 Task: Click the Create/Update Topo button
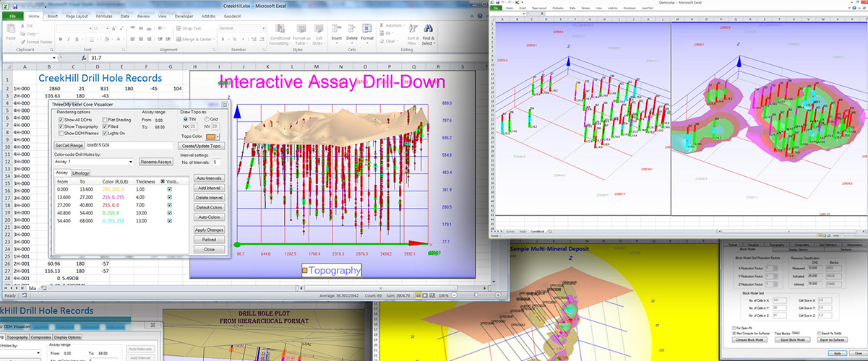(x=202, y=146)
